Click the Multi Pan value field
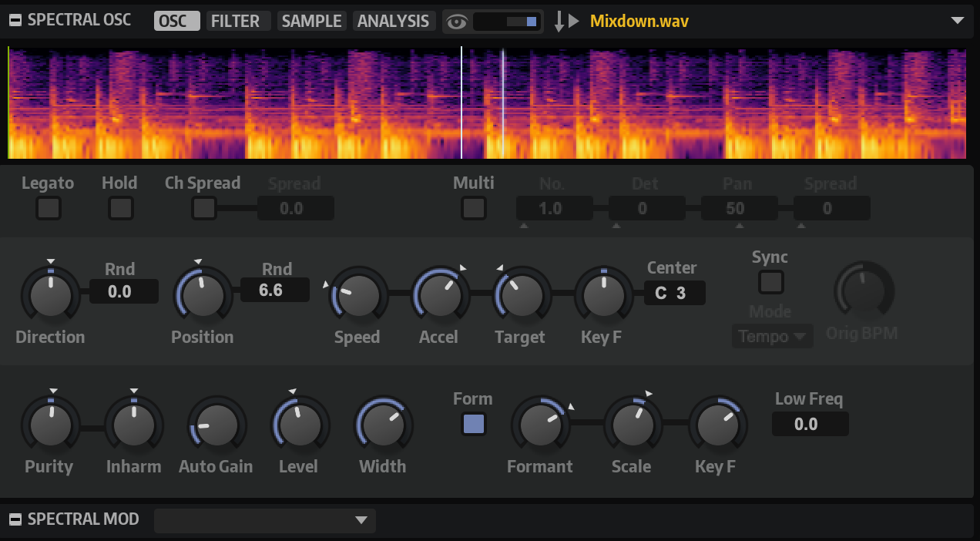 740,208
